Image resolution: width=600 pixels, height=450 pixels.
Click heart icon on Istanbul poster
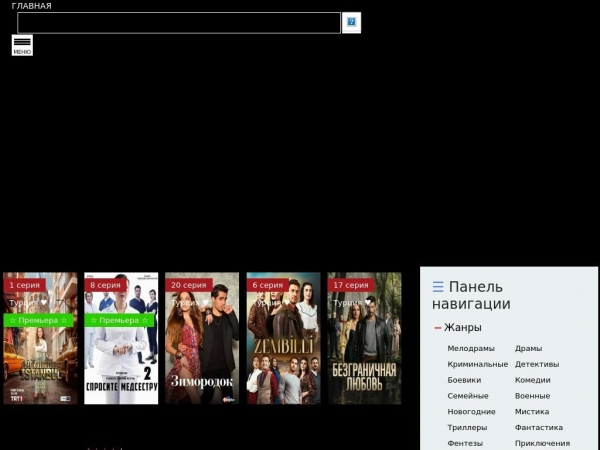(44, 303)
